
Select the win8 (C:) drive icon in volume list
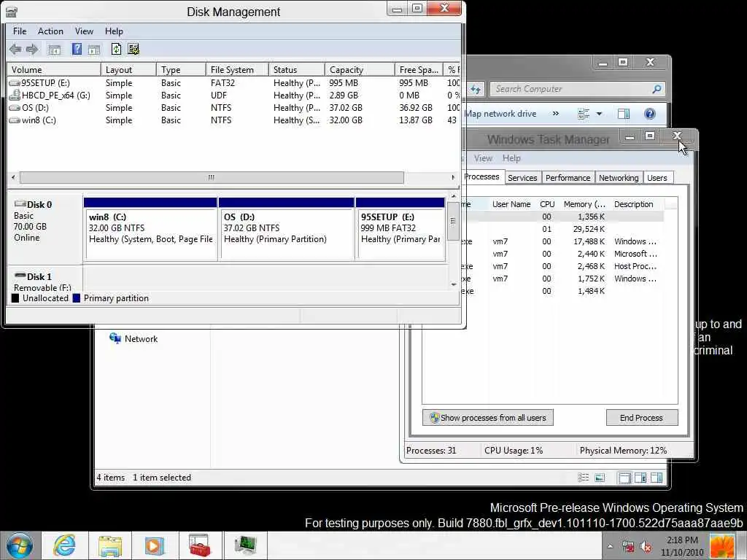pyautogui.click(x=15, y=120)
